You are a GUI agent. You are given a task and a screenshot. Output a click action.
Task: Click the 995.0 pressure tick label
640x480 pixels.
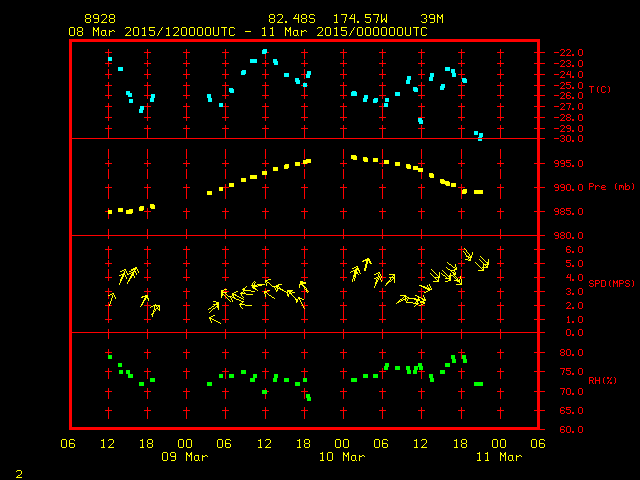tap(561, 163)
